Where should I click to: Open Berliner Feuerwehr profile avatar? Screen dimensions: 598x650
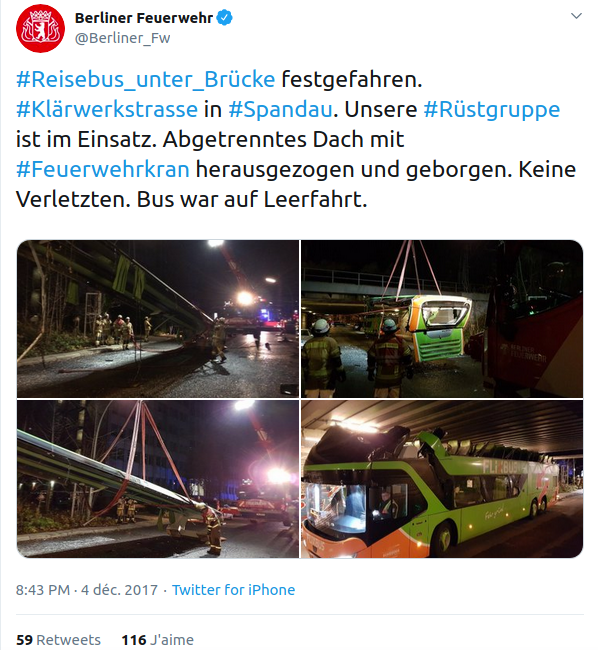point(40,28)
